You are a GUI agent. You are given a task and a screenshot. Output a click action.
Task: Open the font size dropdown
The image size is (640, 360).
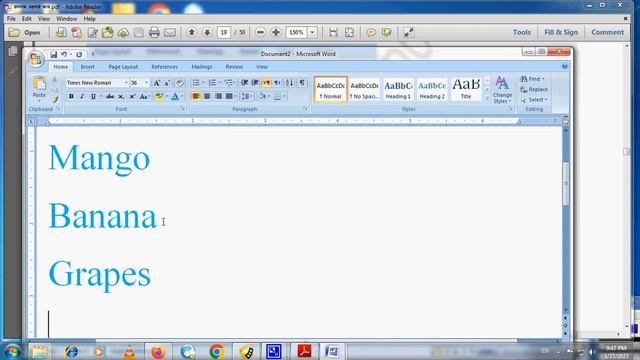coord(146,83)
